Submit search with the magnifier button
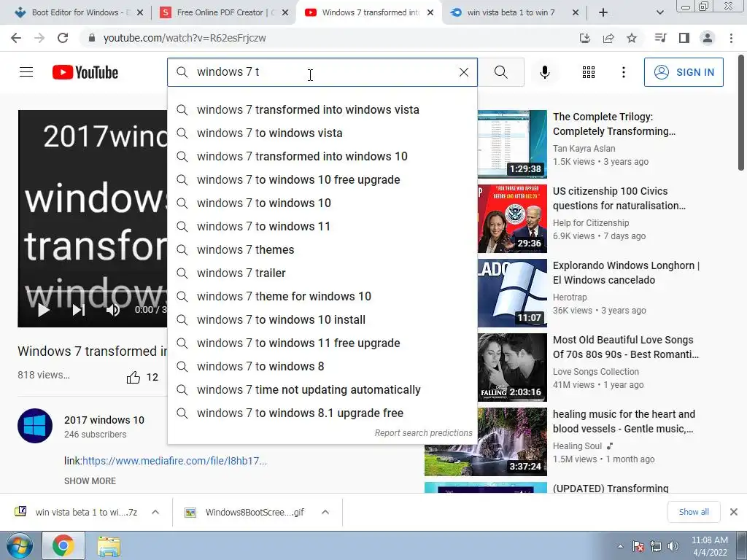The image size is (747, 560). [500, 72]
